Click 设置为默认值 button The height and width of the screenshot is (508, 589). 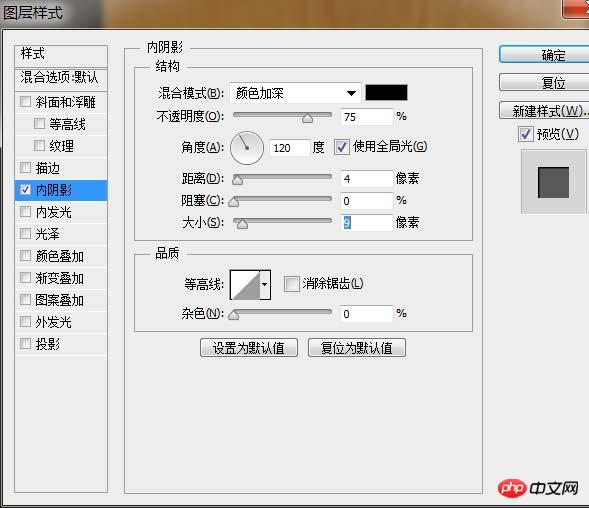point(249,348)
